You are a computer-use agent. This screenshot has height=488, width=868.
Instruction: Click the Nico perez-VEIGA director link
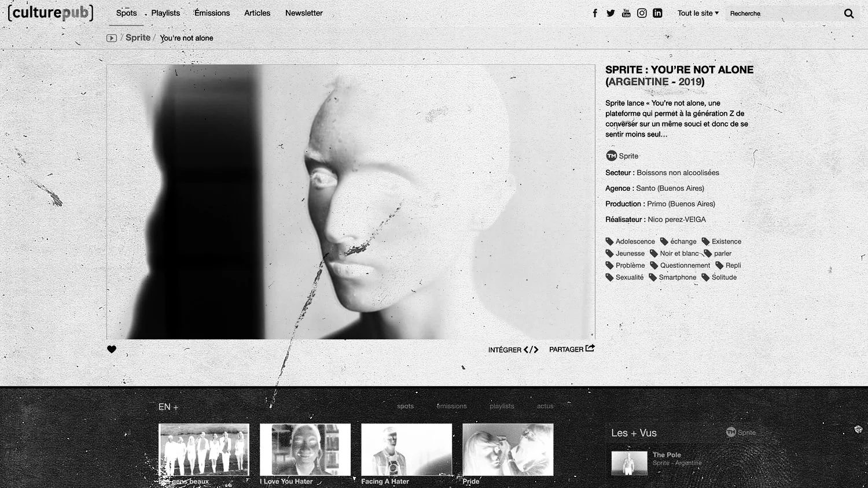tap(676, 220)
